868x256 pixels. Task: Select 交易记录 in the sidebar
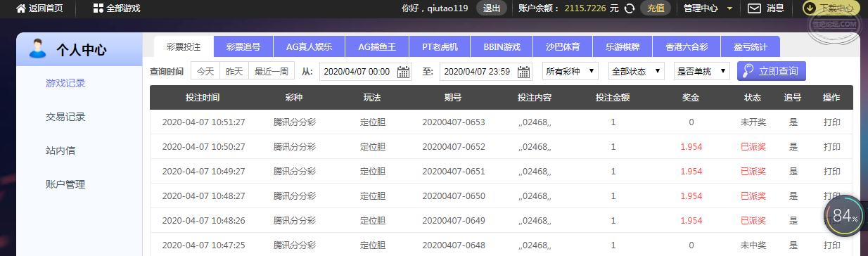click(65, 117)
